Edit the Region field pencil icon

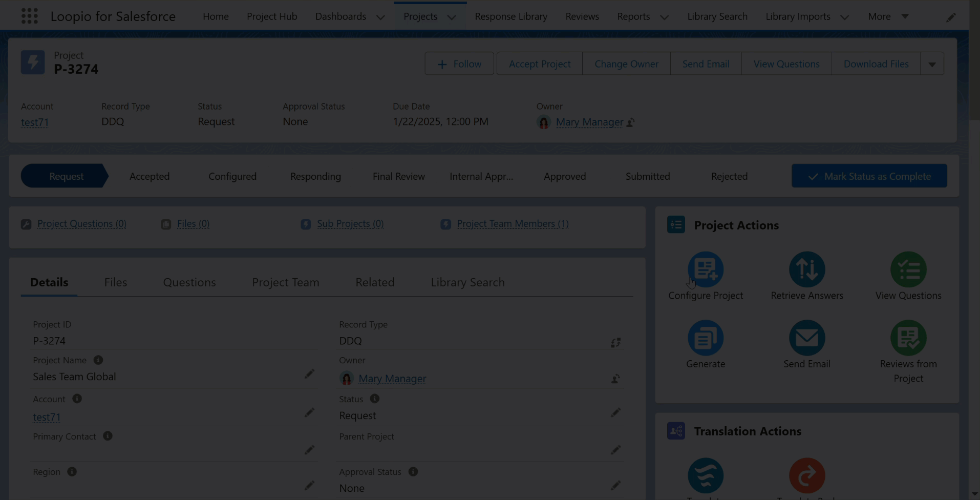point(309,485)
